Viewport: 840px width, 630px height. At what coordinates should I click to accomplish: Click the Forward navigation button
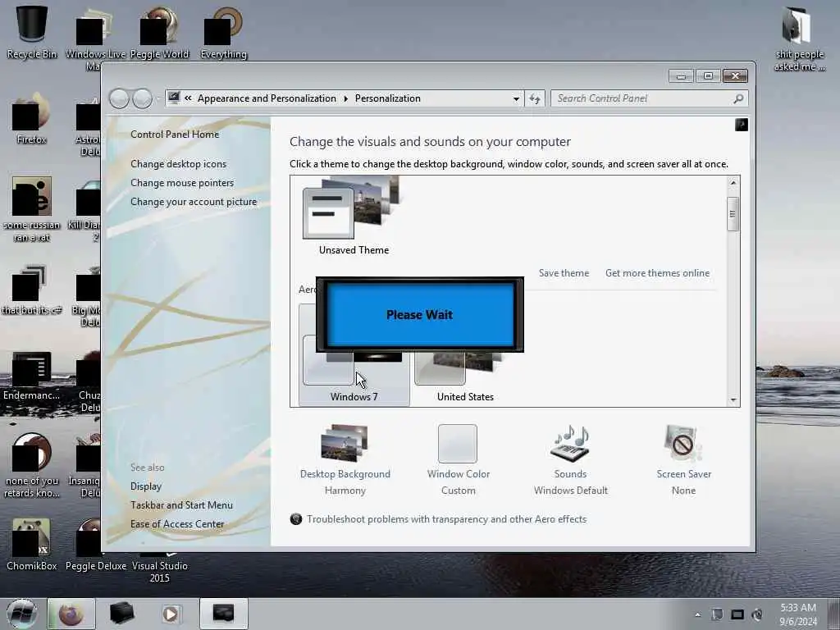(x=143, y=98)
